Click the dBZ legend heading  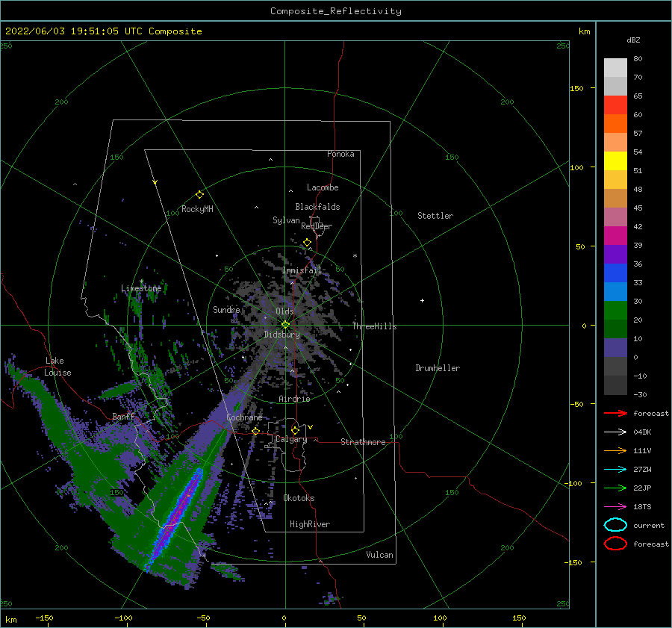(633, 40)
